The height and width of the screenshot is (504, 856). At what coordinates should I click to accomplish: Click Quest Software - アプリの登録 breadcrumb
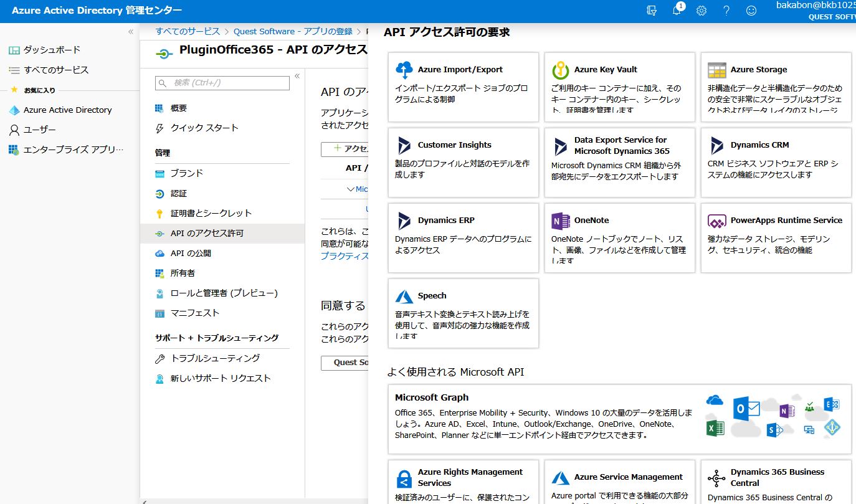point(293,31)
